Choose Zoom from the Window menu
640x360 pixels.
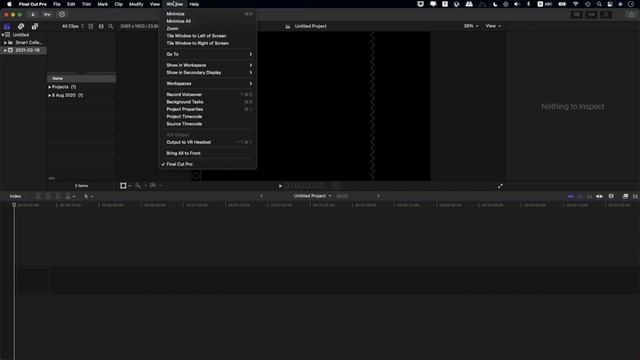tap(207, 29)
